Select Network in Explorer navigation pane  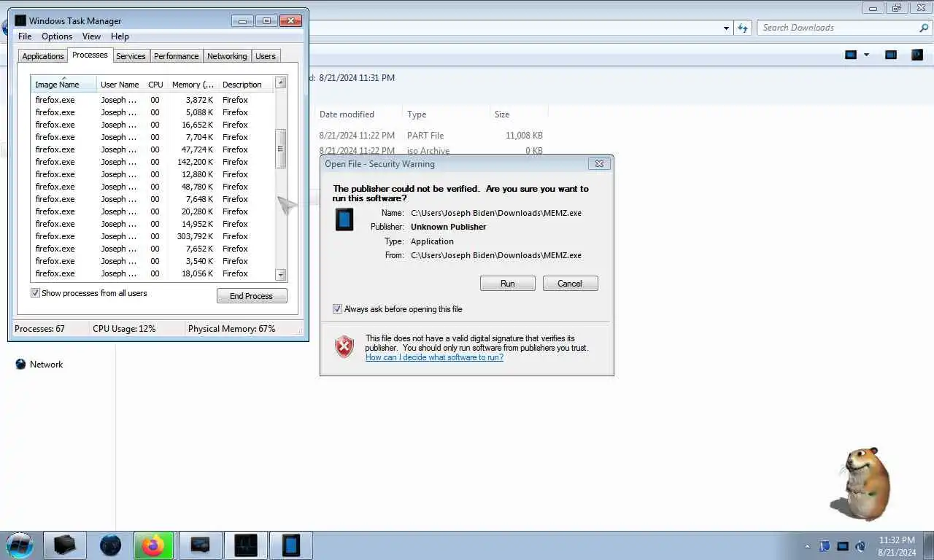(x=47, y=365)
